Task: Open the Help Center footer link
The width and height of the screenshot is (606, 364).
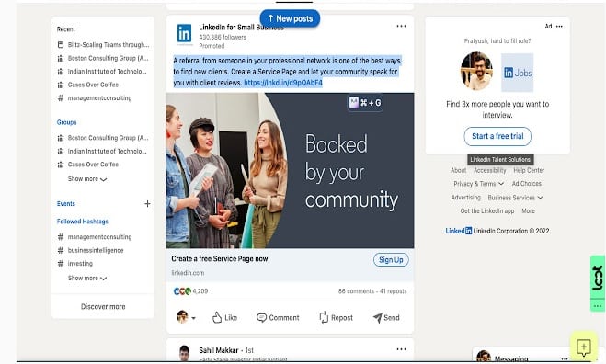Action: pyautogui.click(x=529, y=170)
